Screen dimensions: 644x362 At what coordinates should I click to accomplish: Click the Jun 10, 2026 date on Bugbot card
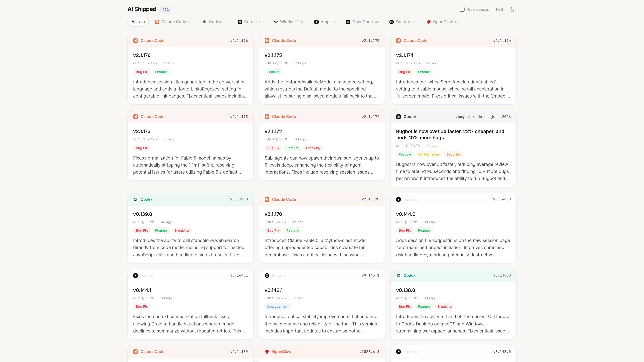pyautogui.click(x=408, y=146)
